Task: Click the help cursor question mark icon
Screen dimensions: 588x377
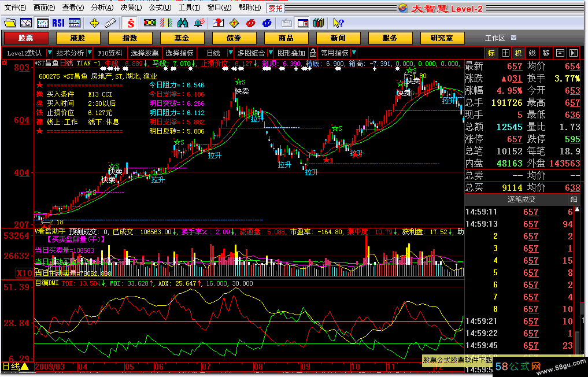Action: [338, 23]
